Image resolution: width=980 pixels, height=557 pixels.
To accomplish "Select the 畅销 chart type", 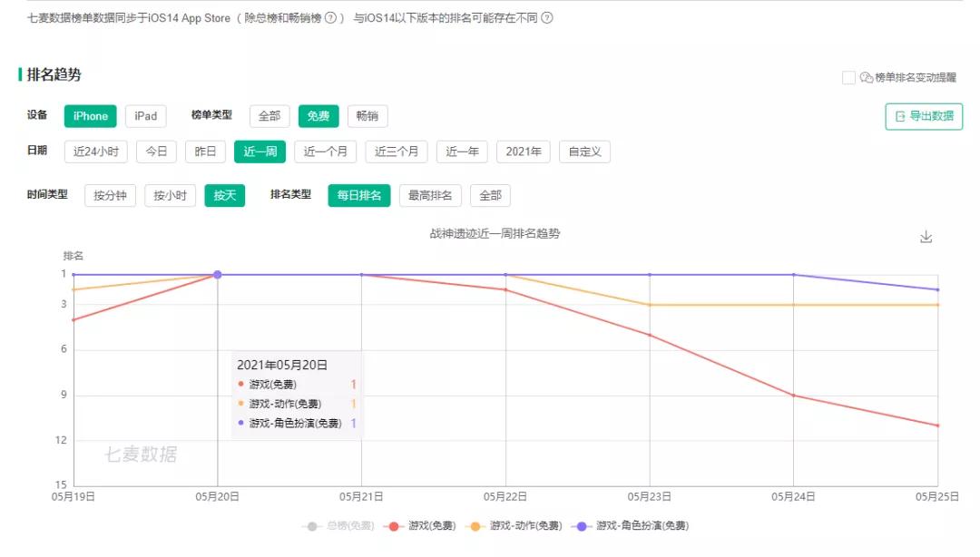I will [367, 116].
